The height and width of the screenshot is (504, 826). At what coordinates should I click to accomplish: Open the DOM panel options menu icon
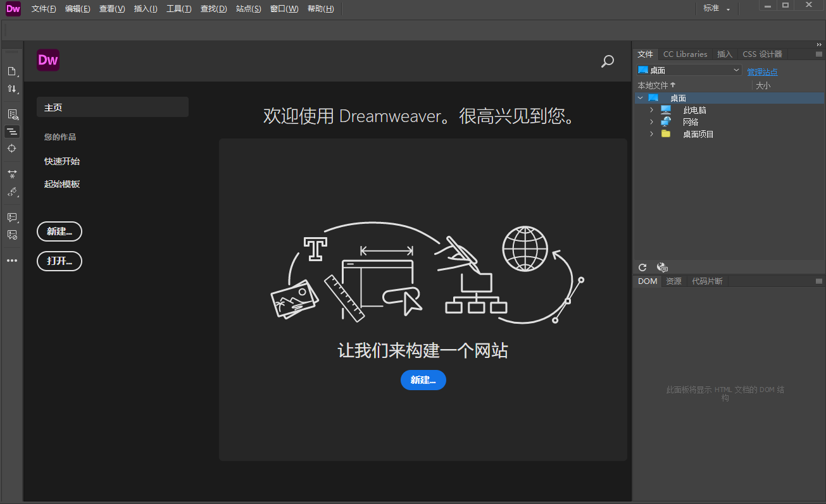tap(819, 281)
